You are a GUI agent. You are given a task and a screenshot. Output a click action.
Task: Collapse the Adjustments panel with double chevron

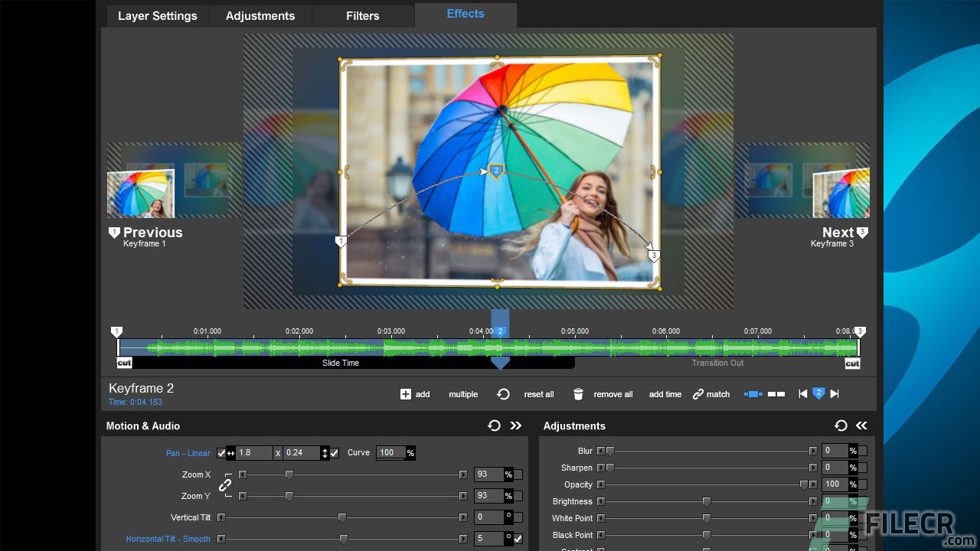pos(862,425)
